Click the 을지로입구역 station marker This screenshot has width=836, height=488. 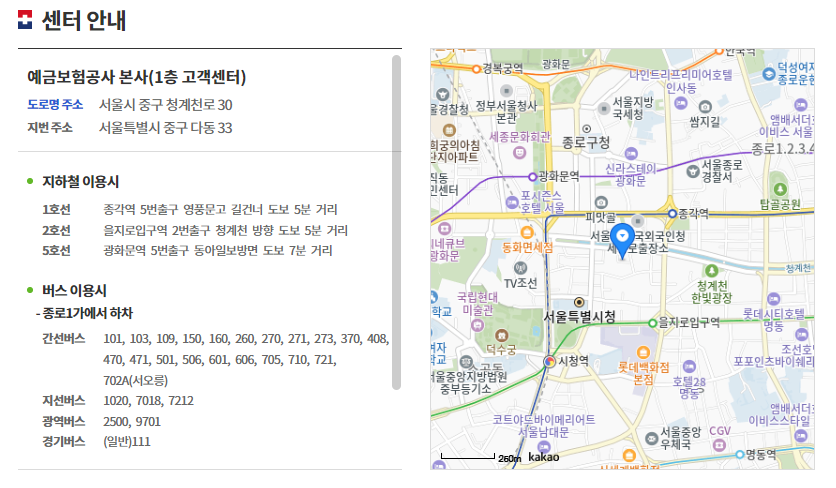click(x=652, y=323)
